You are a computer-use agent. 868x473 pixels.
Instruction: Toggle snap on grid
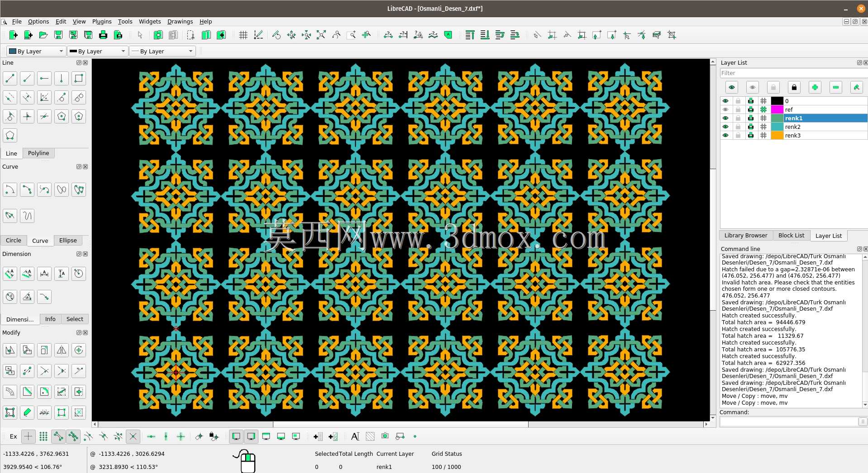(x=43, y=436)
